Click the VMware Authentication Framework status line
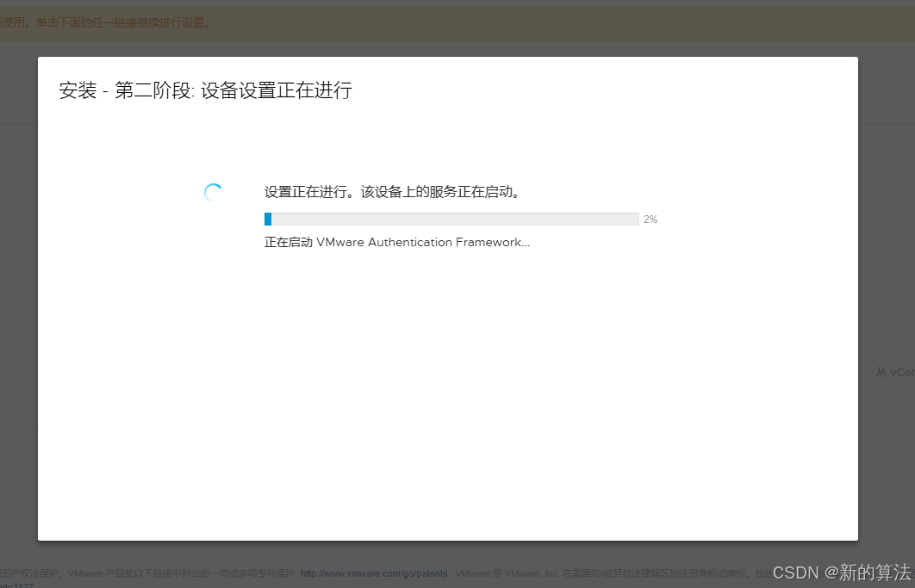The image size is (915, 588). click(397, 242)
